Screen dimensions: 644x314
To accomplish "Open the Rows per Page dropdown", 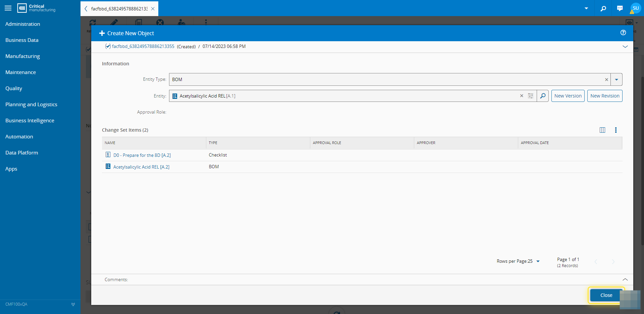I will click(538, 261).
